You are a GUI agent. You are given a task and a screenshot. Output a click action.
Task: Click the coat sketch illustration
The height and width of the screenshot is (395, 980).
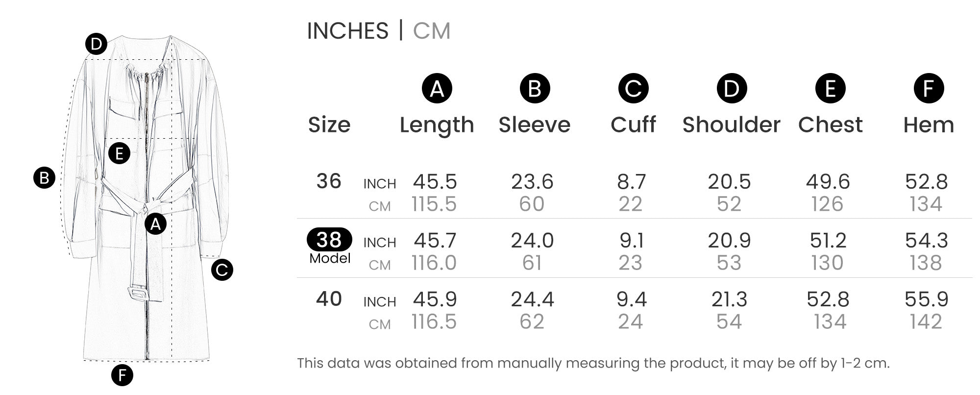pyautogui.click(x=147, y=198)
